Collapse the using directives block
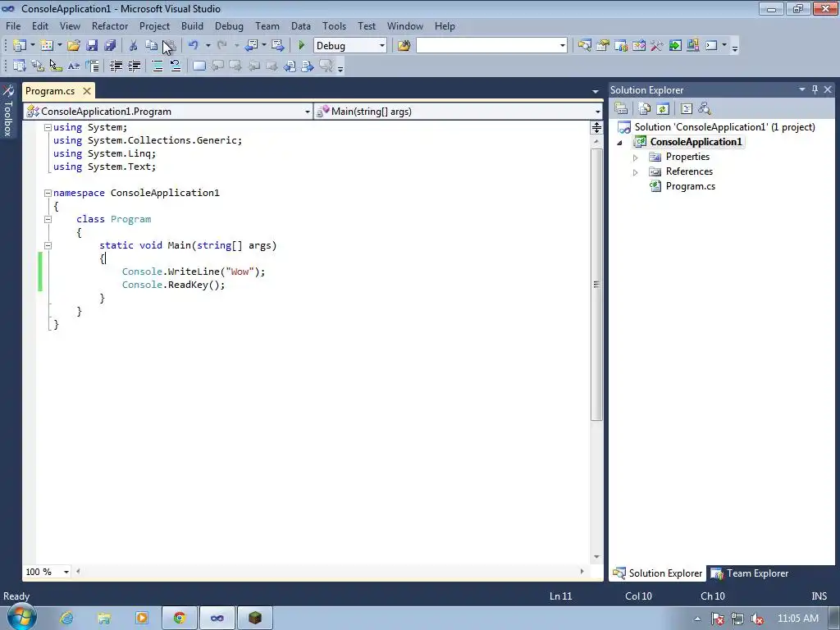This screenshot has width=840, height=630. [48, 127]
